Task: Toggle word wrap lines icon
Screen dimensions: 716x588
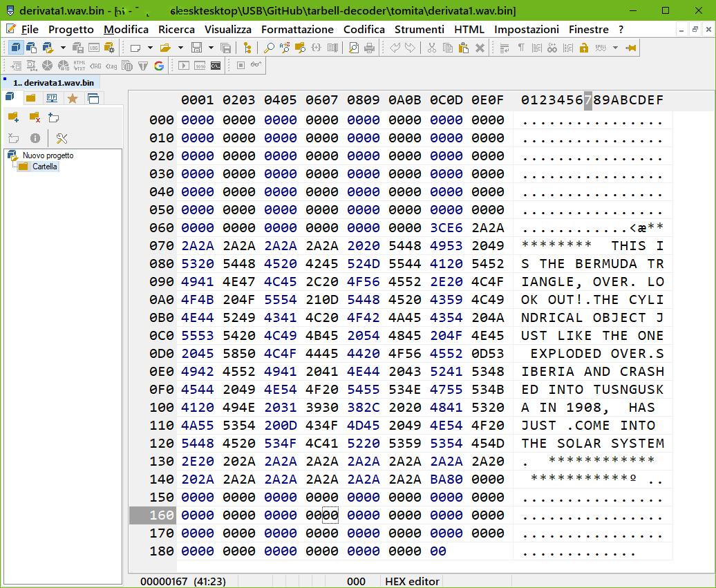Action: (x=505, y=48)
